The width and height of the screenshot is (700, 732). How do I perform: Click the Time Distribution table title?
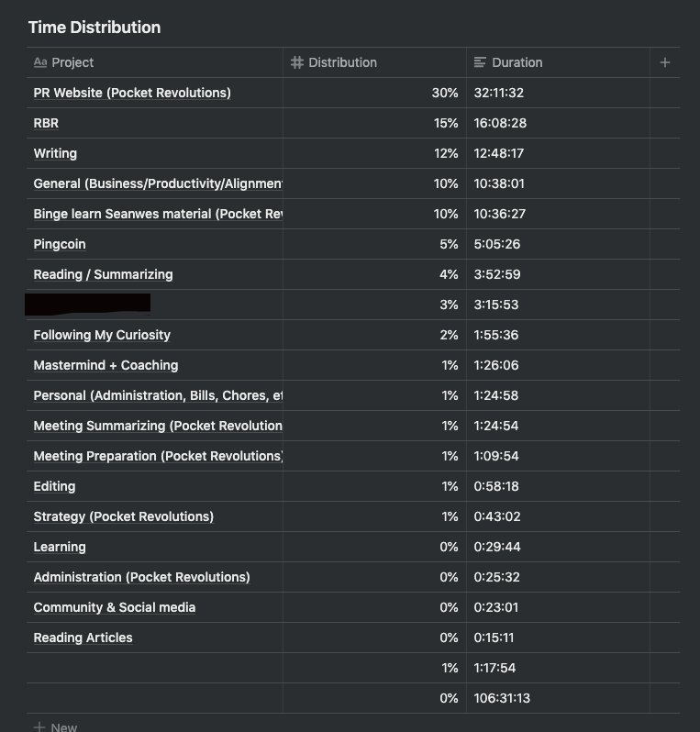click(94, 28)
